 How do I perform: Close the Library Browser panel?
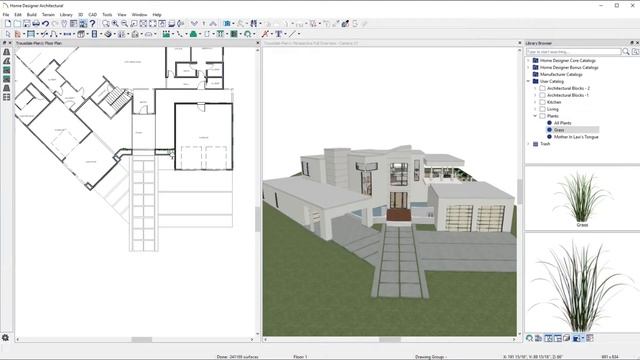[637, 43]
